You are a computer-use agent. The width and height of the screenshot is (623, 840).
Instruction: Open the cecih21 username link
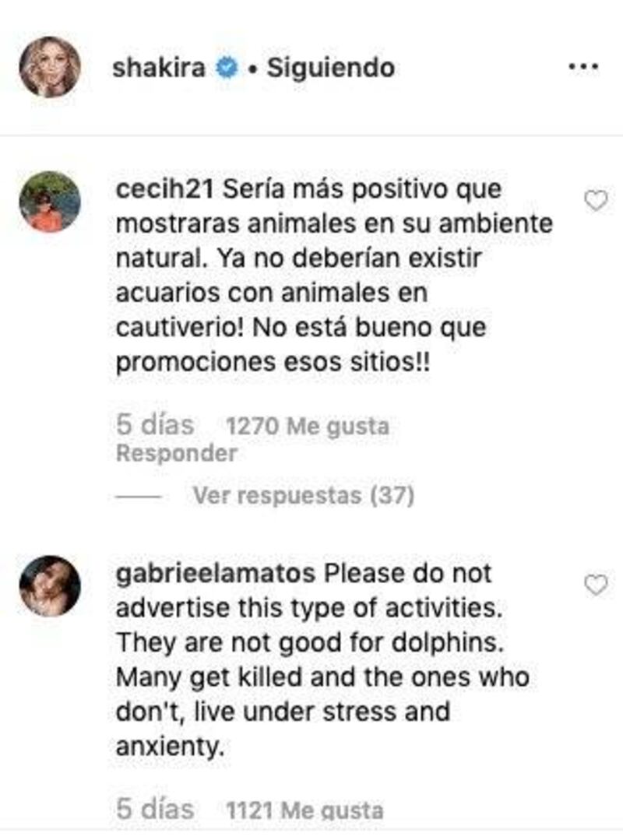pyautogui.click(x=164, y=189)
